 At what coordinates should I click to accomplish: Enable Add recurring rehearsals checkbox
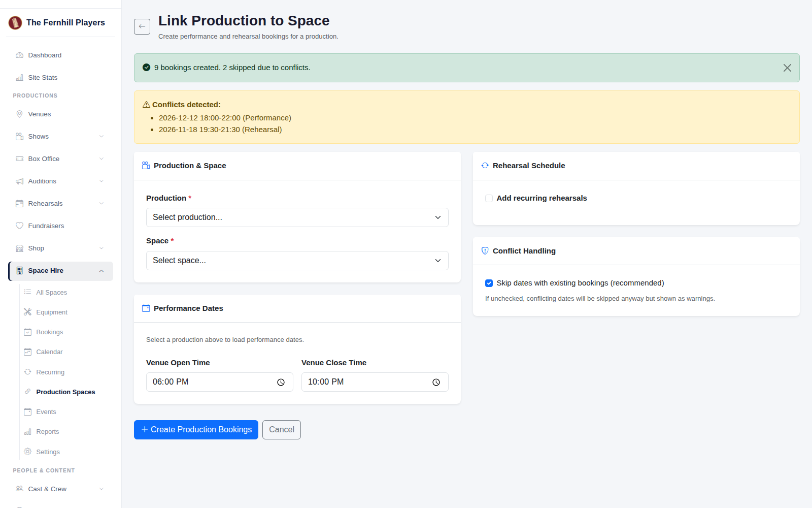tap(489, 198)
